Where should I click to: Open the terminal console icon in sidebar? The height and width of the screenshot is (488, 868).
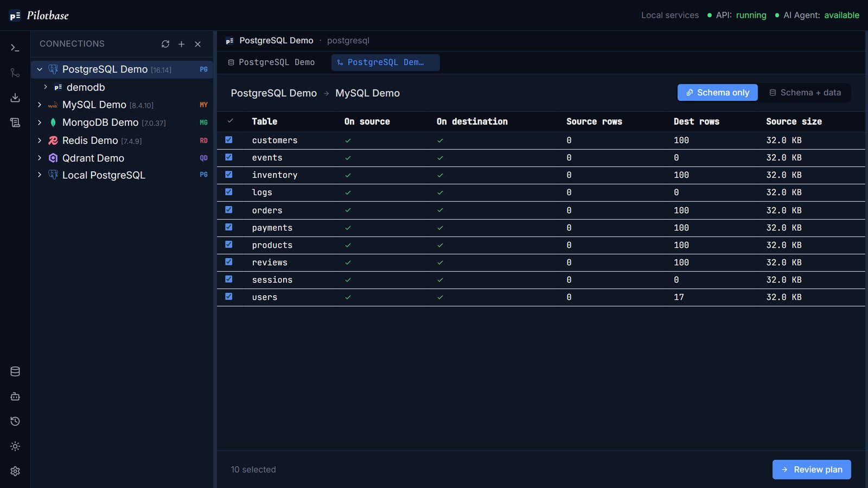(15, 48)
